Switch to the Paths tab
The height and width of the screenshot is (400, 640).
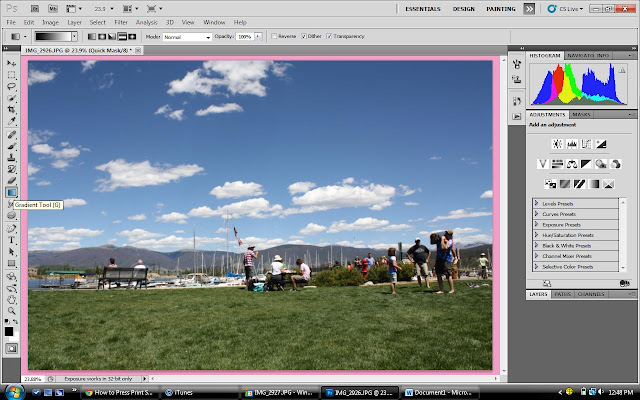(562, 294)
